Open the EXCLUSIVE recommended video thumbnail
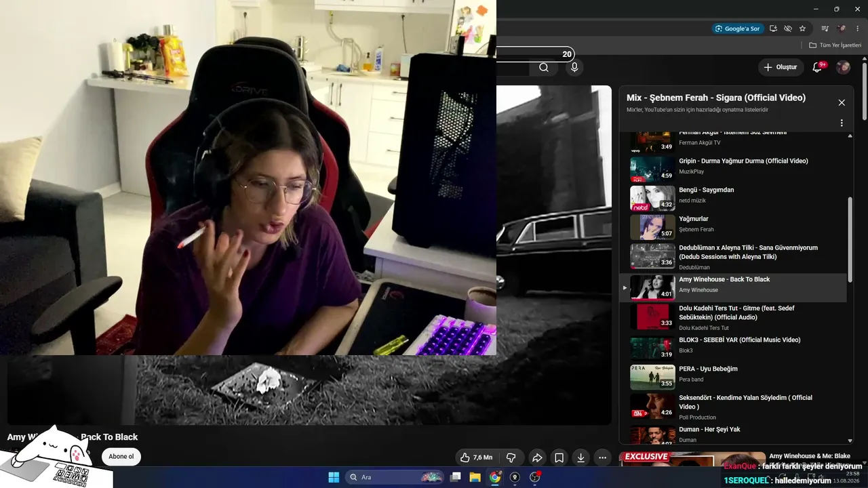Image resolution: width=868 pixels, height=488 pixels. (692, 460)
